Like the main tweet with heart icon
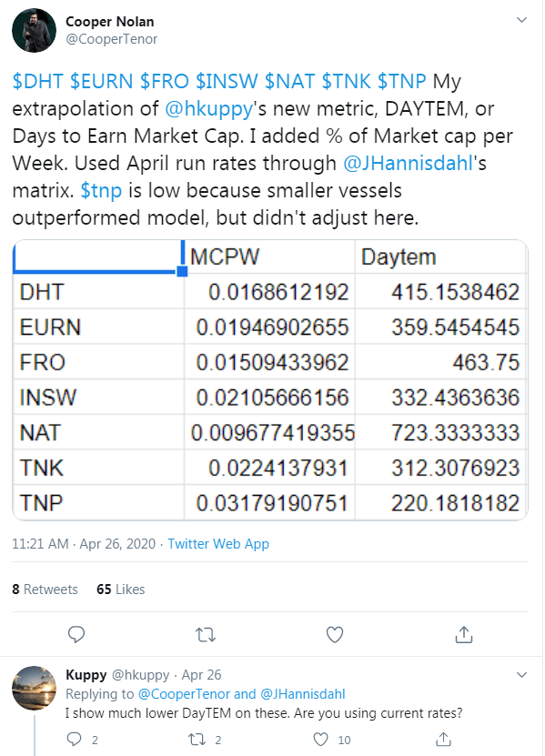The image size is (545, 756). coord(335,634)
